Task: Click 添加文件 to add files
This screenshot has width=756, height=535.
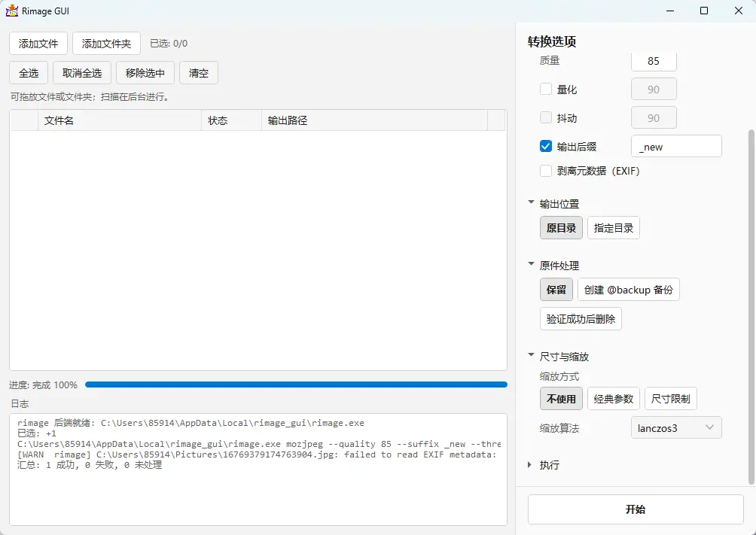Action: (x=38, y=44)
